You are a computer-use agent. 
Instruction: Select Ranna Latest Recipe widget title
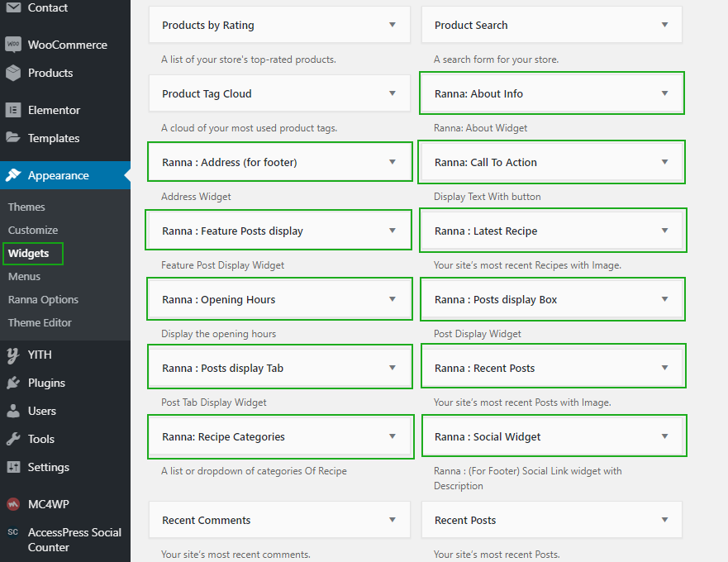coord(486,231)
